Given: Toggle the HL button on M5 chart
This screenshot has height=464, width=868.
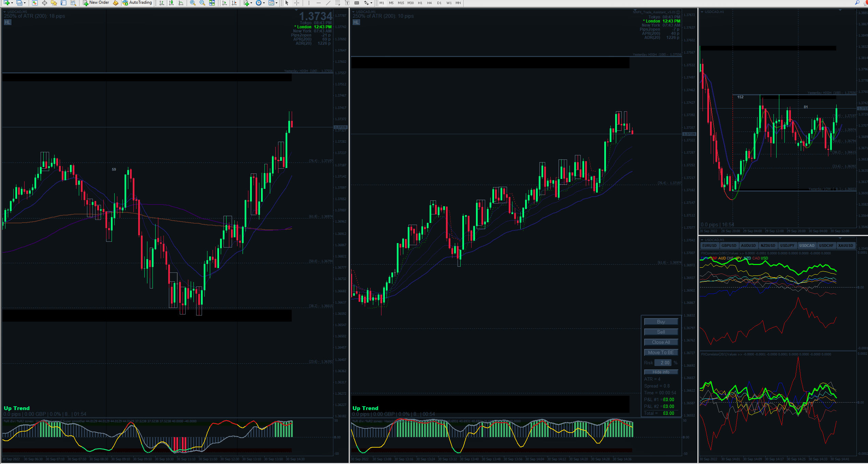Looking at the screenshot, I should (x=8, y=22).
